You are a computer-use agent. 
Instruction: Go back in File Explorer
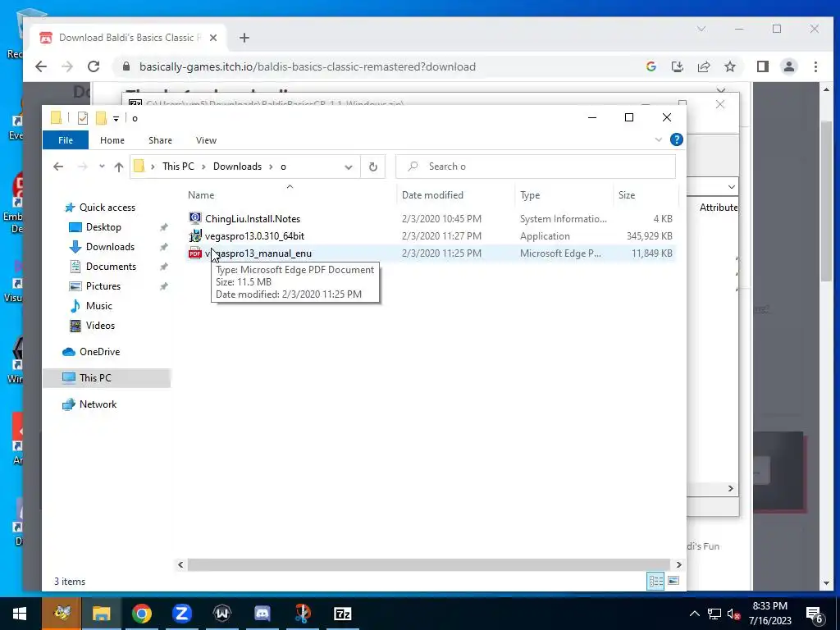(x=58, y=167)
